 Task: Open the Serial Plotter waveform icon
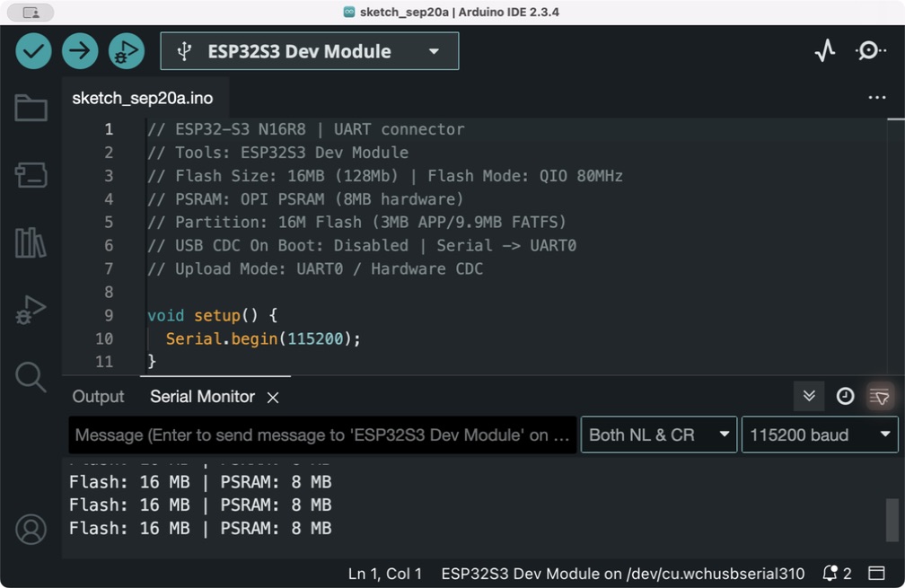tap(825, 51)
